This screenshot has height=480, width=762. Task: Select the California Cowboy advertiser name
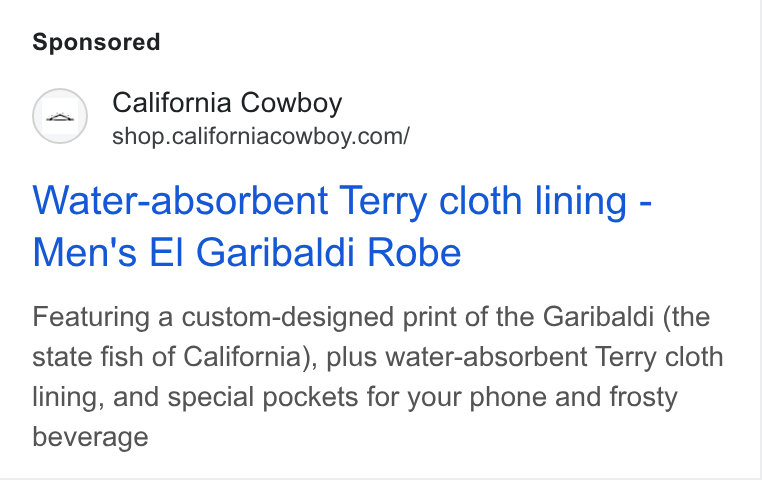pos(227,103)
